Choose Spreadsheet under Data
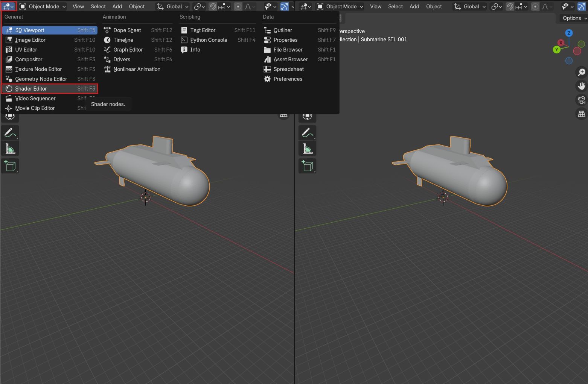Screen dimensions: 588x384 click(300, 69)
